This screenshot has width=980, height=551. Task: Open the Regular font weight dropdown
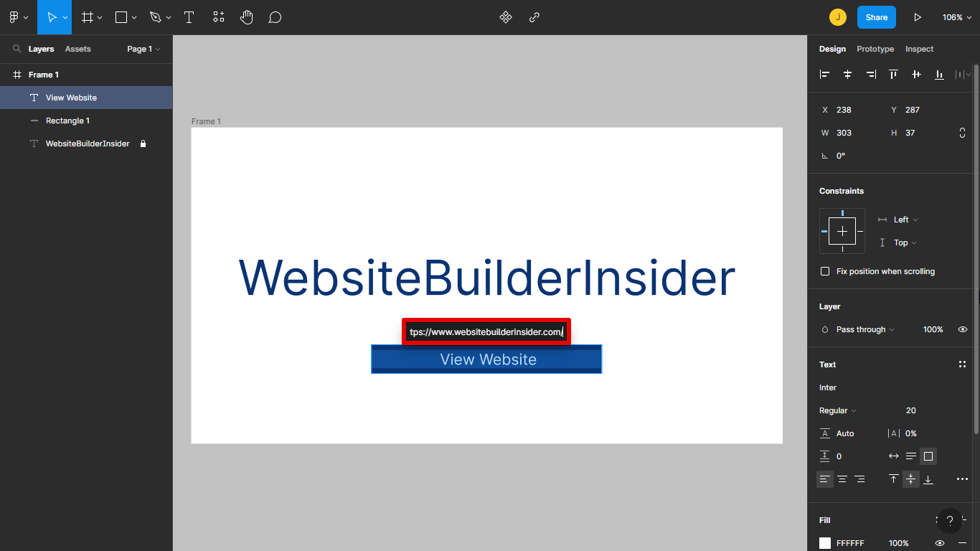click(x=838, y=410)
